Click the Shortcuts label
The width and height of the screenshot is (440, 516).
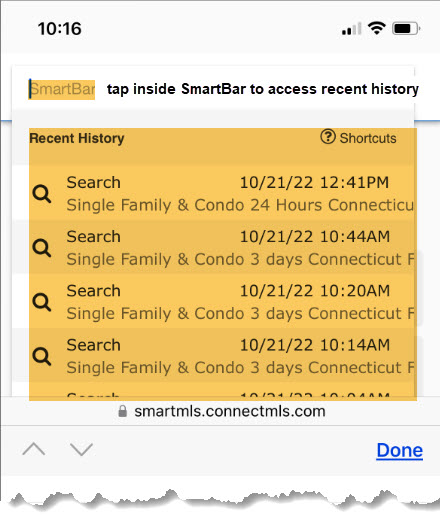(x=368, y=138)
